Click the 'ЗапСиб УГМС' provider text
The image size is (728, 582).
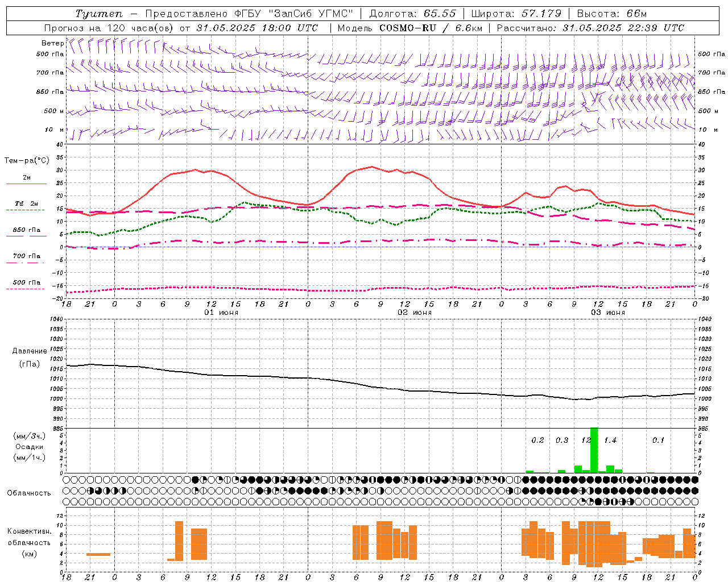coord(311,14)
